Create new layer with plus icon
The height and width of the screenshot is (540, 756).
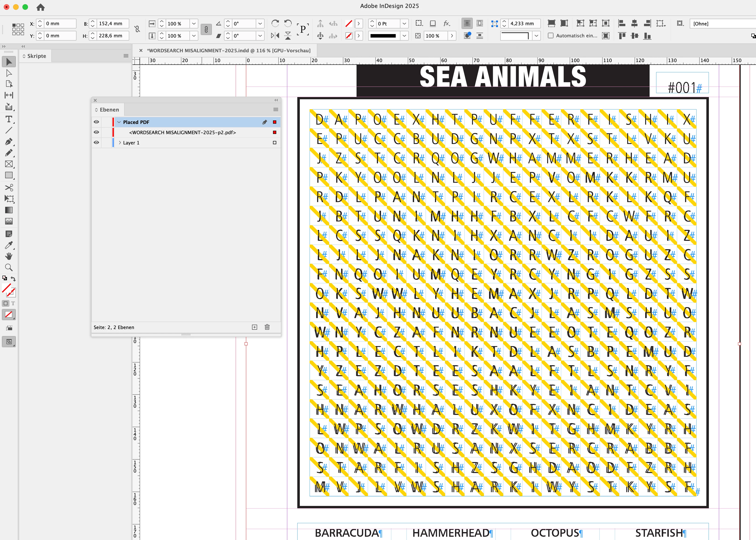tap(254, 327)
